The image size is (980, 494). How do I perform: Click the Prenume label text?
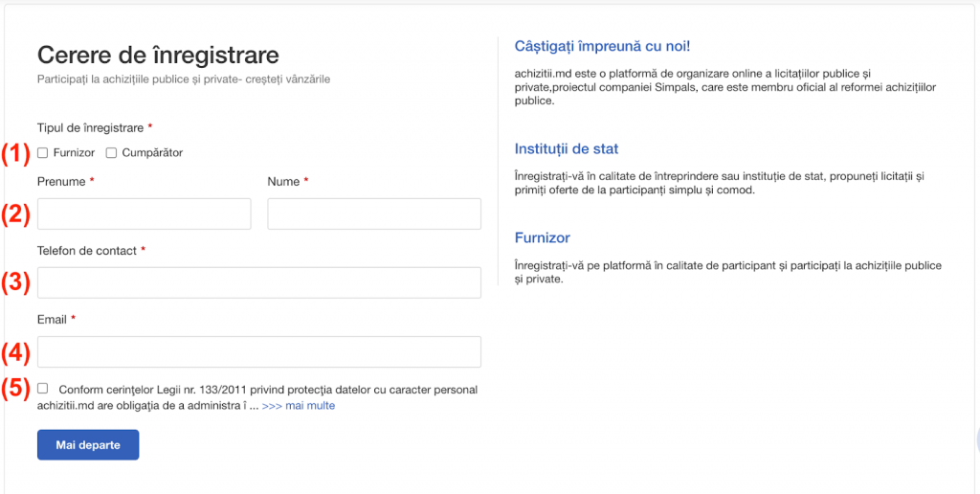61,181
